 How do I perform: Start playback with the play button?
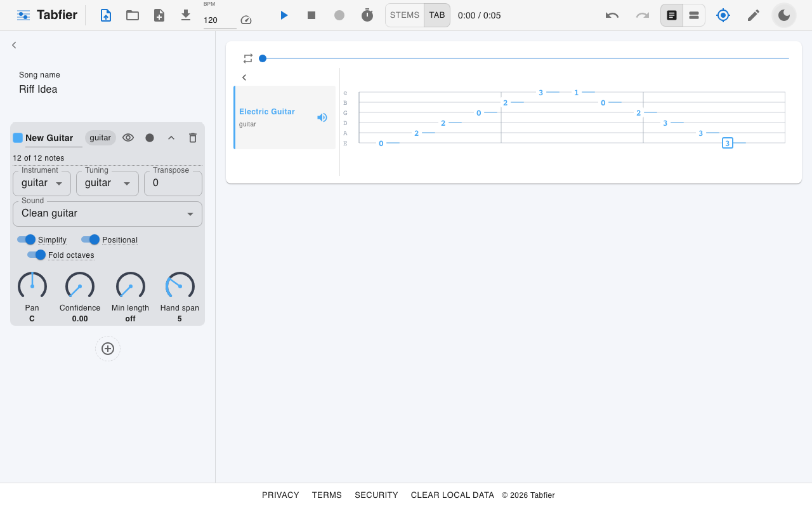(x=284, y=15)
